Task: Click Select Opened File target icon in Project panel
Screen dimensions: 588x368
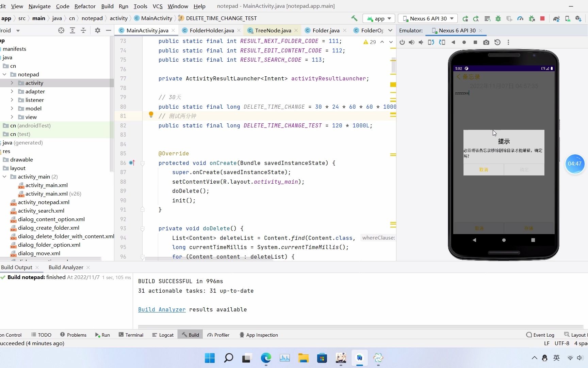Action: click(61, 30)
